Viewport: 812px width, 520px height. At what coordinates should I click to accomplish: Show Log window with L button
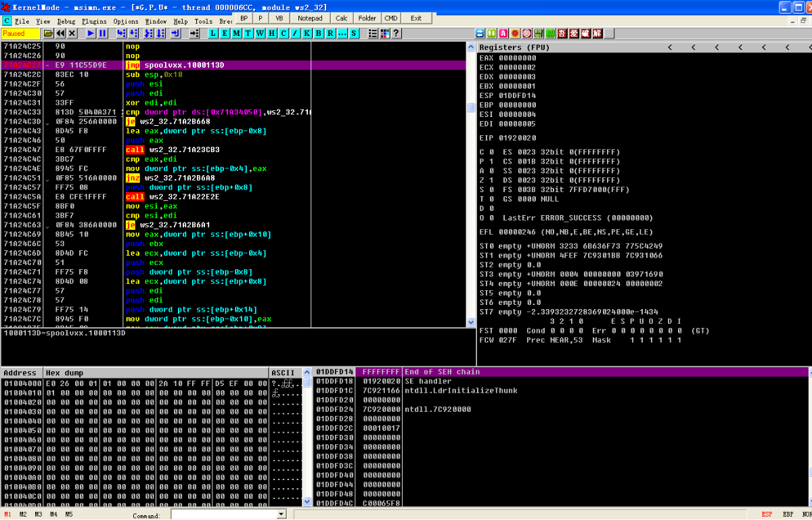click(x=212, y=33)
